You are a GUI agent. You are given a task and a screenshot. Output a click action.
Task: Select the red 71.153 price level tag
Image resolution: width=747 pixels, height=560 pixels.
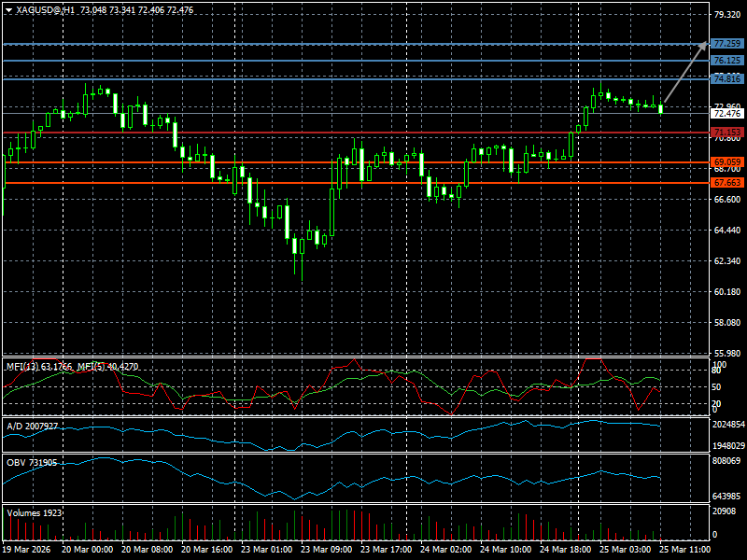pos(726,133)
